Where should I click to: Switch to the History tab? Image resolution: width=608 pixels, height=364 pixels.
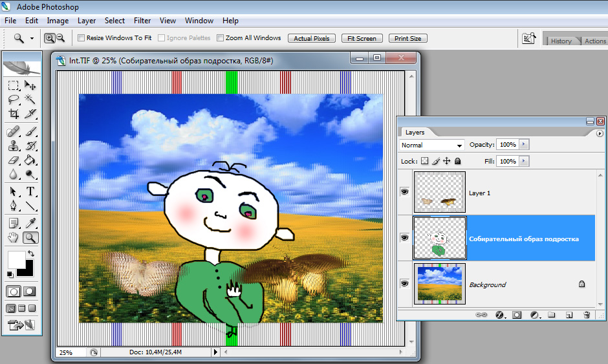click(x=561, y=41)
